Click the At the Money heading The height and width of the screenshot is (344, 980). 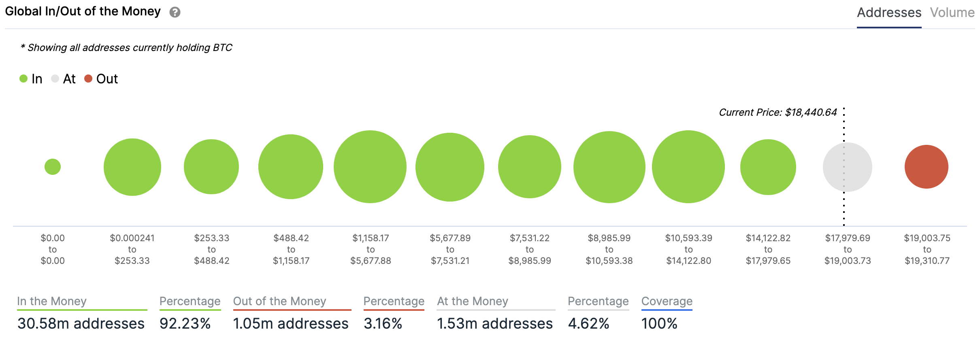click(x=472, y=301)
